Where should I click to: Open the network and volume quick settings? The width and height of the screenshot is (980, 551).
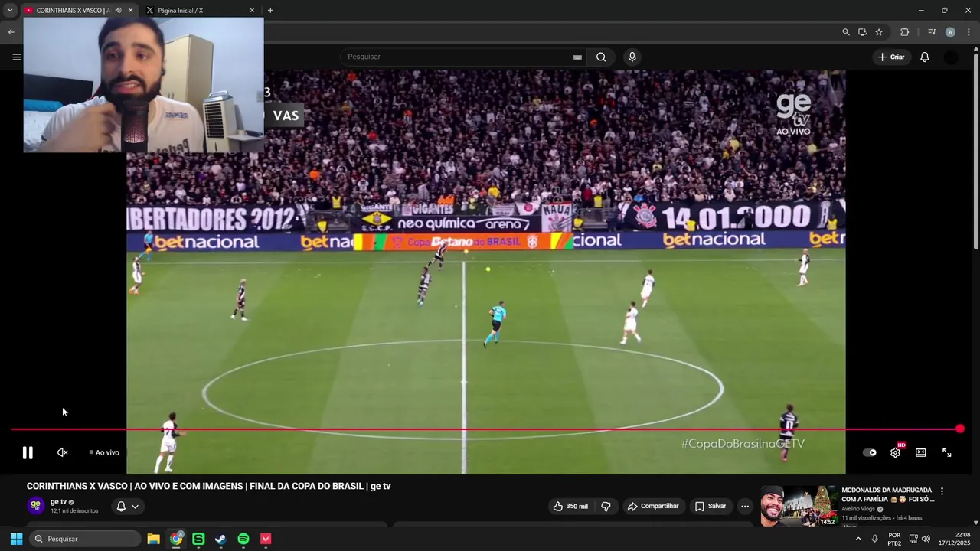[x=920, y=539]
